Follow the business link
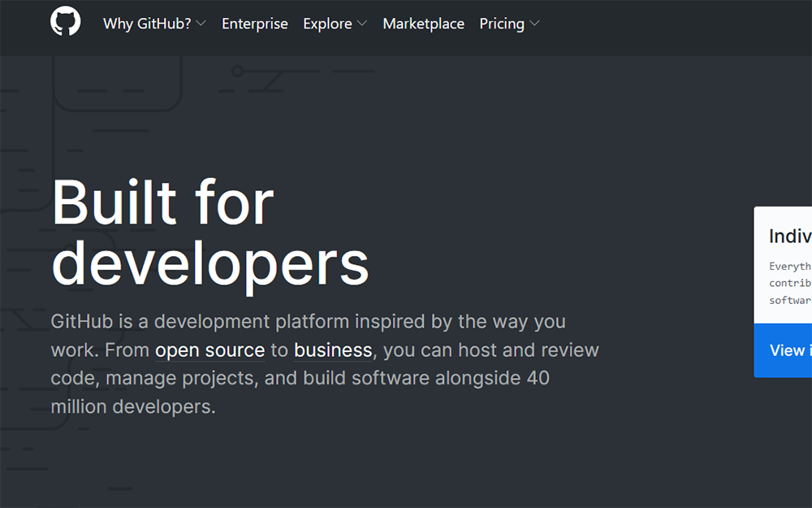 (x=333, y=350)
